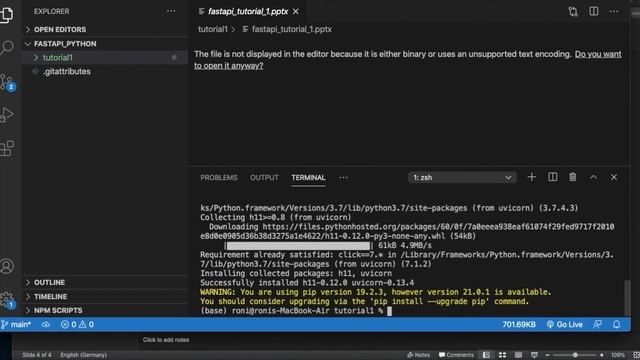Kill the terminal with trash icon

(573, 177)
